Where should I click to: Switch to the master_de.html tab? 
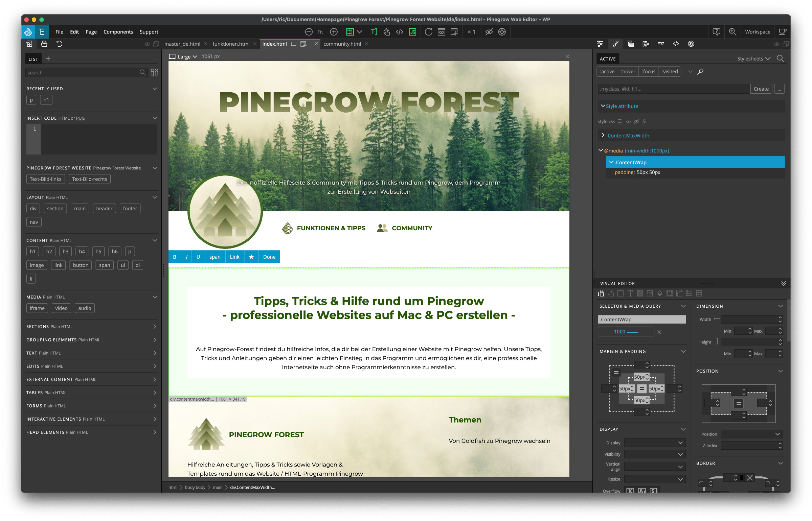tap(182, 44)
